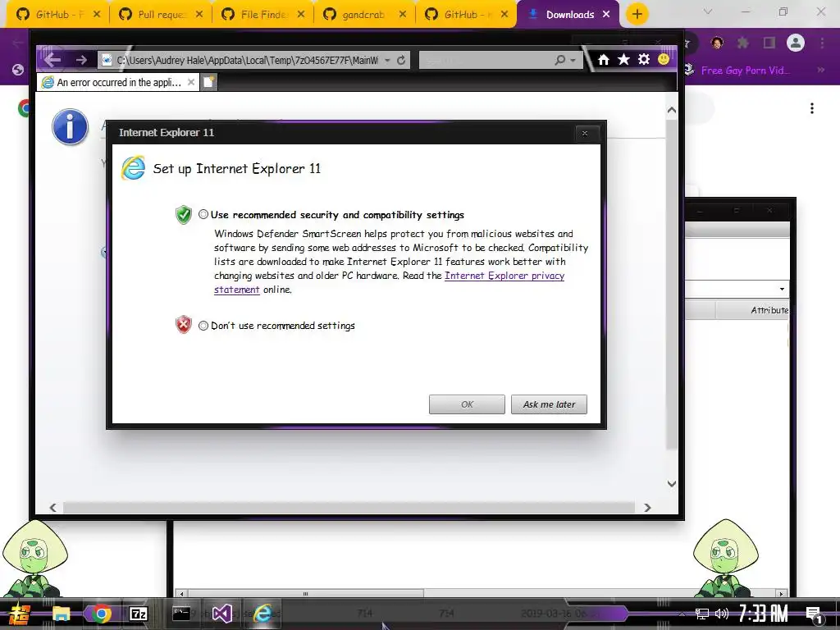Show hidden system tray icons
The width and height of the screenshot is (840, 630).
tap(682, 614)
